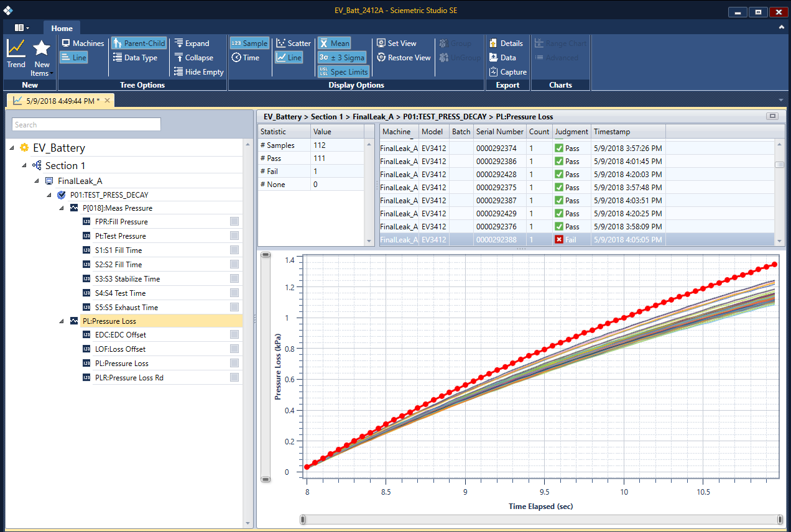Check the S4:S4 Test Time checkbox
This screenshot has width=791, height=532.
tap(234, 293)
